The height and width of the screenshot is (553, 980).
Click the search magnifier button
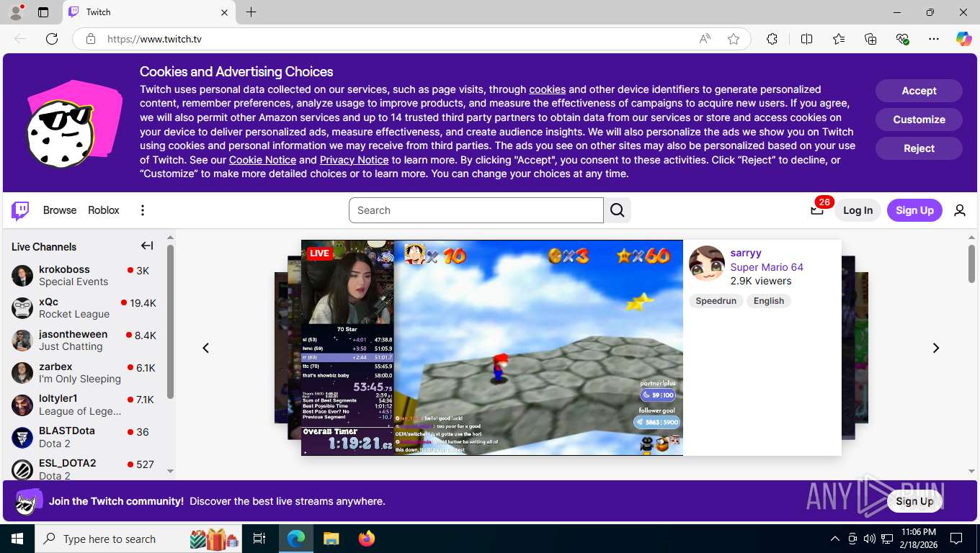pyautogui.click(x=618, y=210)
